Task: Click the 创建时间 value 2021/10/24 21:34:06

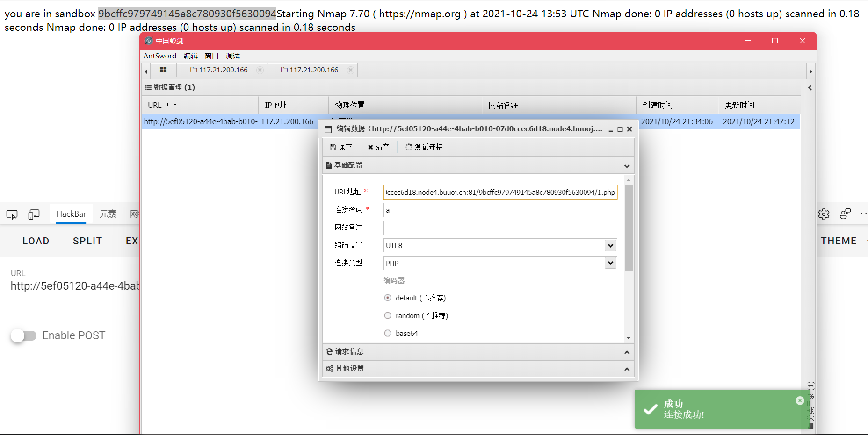Action: point(677,121)
